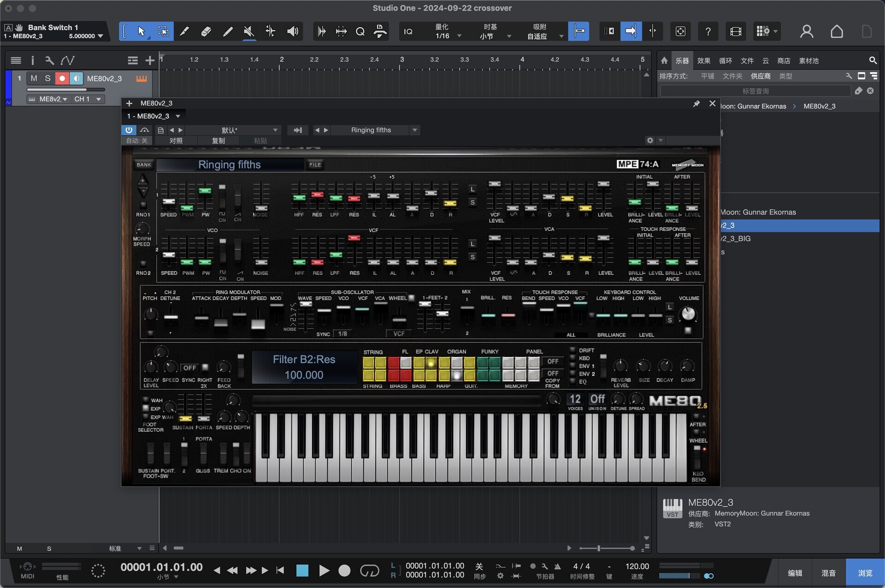Select the Listen speaker tool
Screen dimensions: 885x588
292,31
